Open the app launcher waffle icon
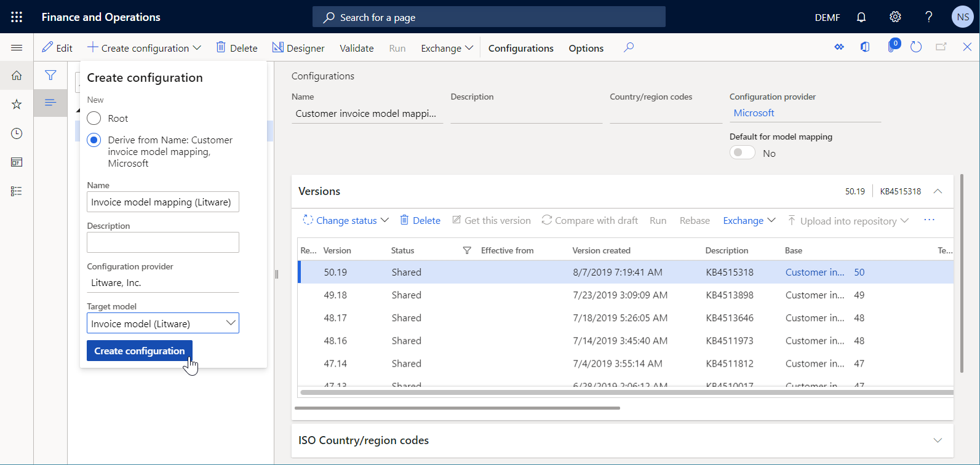 pos(17,17)
